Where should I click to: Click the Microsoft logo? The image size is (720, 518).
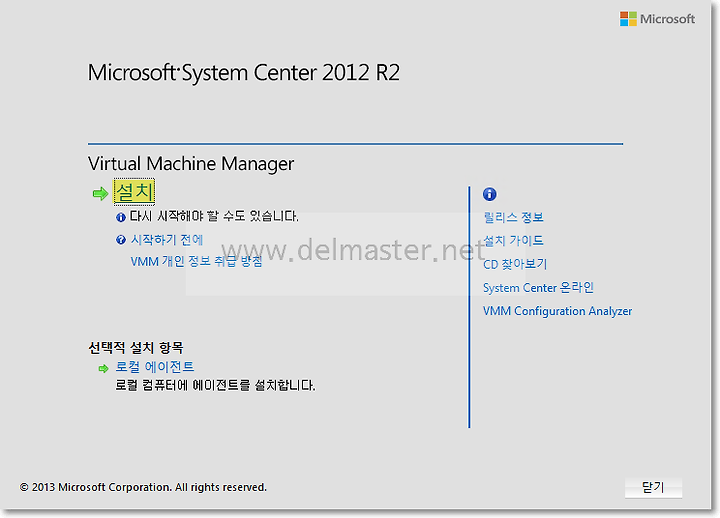[657, 19]
